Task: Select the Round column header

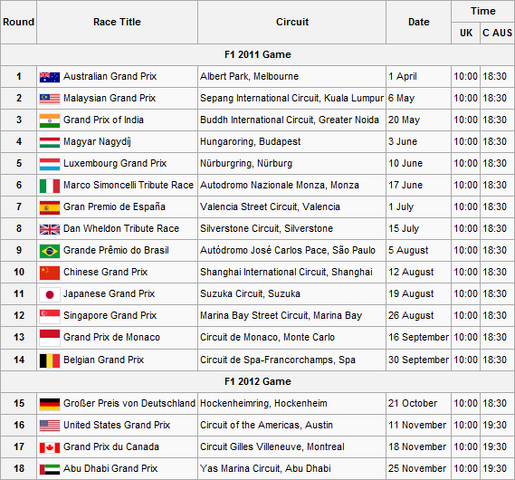Action: coord(19,22)
